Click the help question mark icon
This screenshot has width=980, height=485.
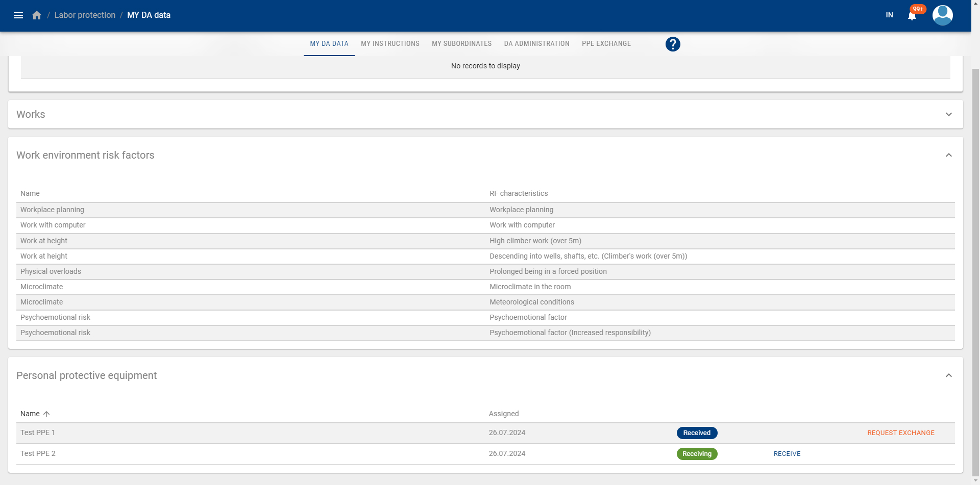point(673,44)
